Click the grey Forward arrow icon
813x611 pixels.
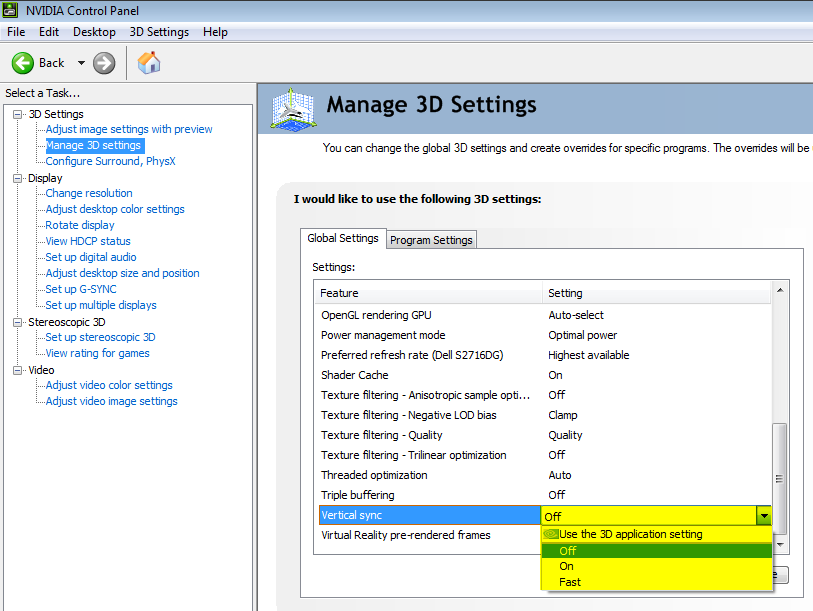[104, 63]
